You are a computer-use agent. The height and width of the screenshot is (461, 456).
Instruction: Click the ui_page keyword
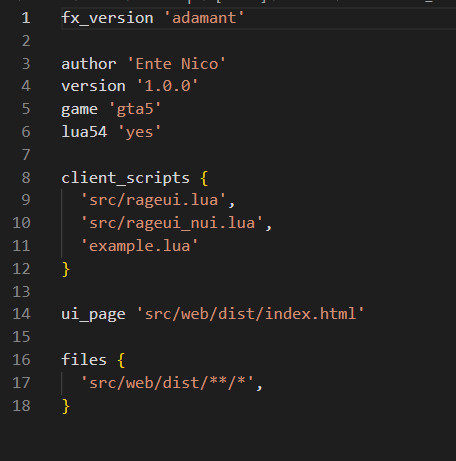(x=93, y=314)
